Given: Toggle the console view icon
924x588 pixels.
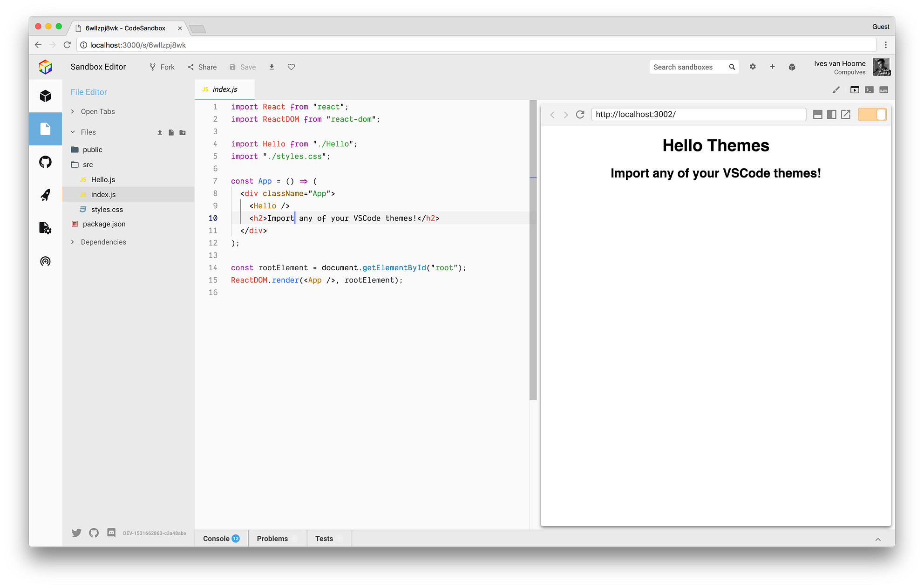Looking at the screenshot, I should click(x=869, y=89).
